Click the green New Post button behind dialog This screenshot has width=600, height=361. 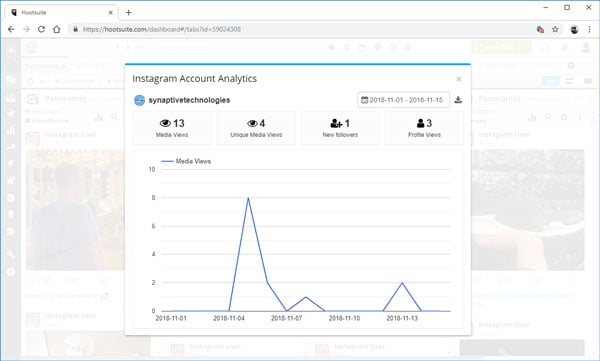[501, 48]
